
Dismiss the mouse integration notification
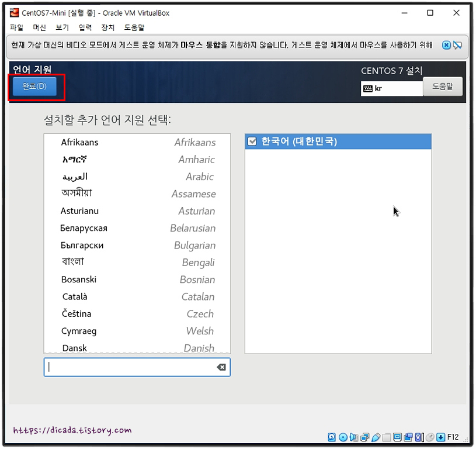446,45
